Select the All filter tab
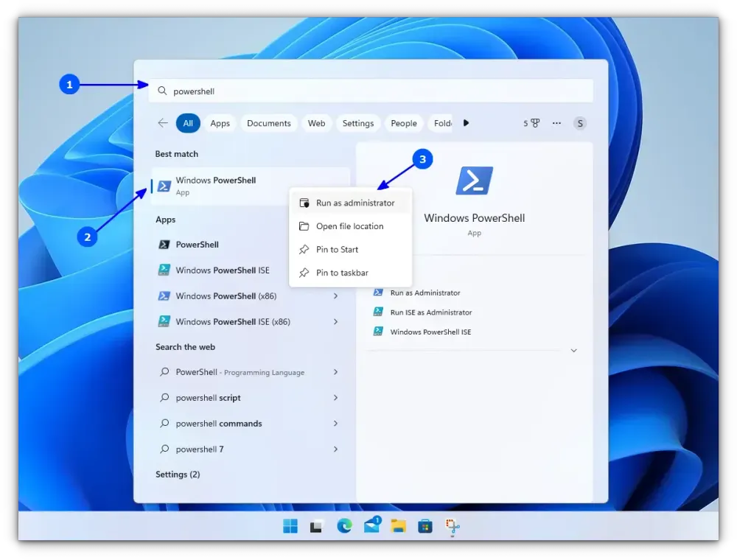Viewport: 737px width, 560px height. click(x=188, y=123)
